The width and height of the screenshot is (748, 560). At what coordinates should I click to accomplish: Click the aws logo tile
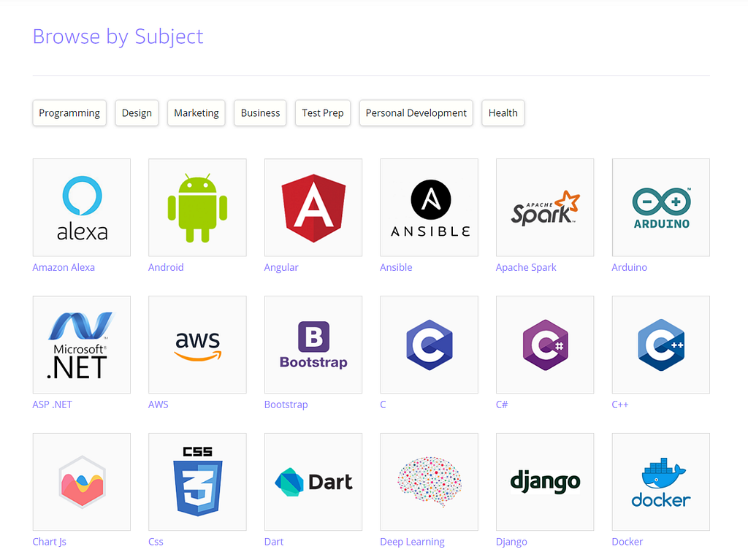[197, 345]
